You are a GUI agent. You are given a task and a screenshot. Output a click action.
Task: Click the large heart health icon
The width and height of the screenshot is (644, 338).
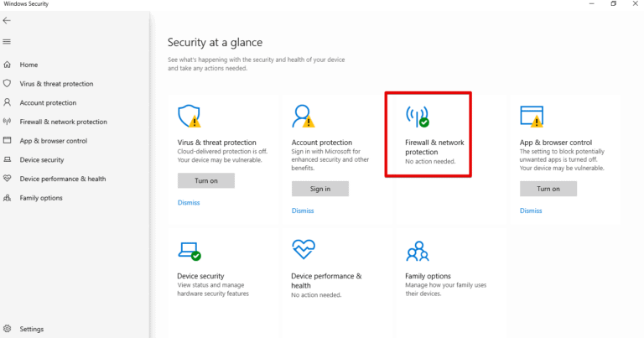click(304, 249)
